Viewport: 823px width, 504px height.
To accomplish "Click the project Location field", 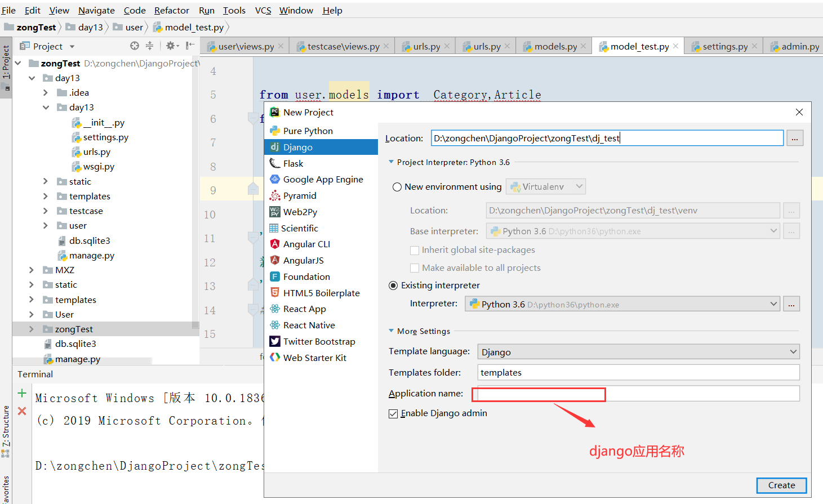I will click(x=607, y=138).
